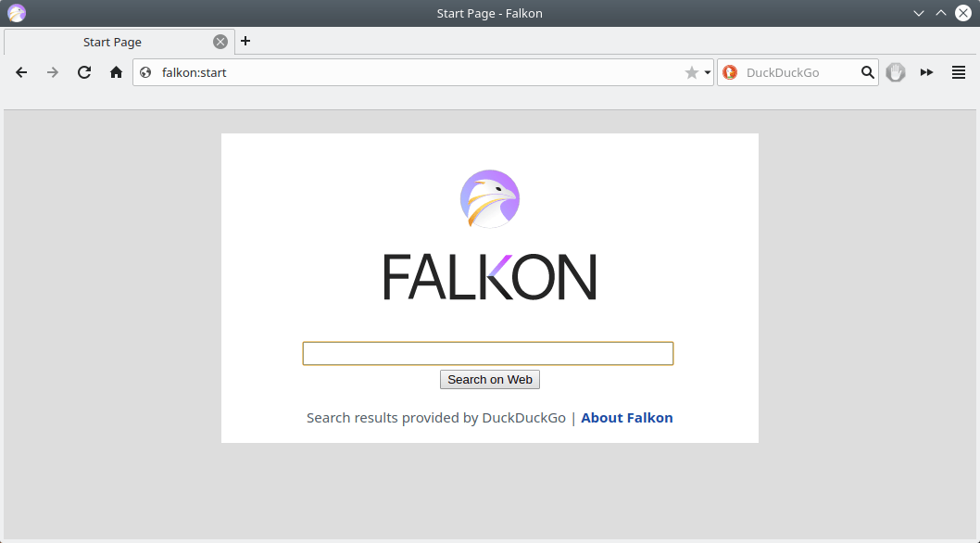Minimize the Falkon window

click(x=919, y=13)
